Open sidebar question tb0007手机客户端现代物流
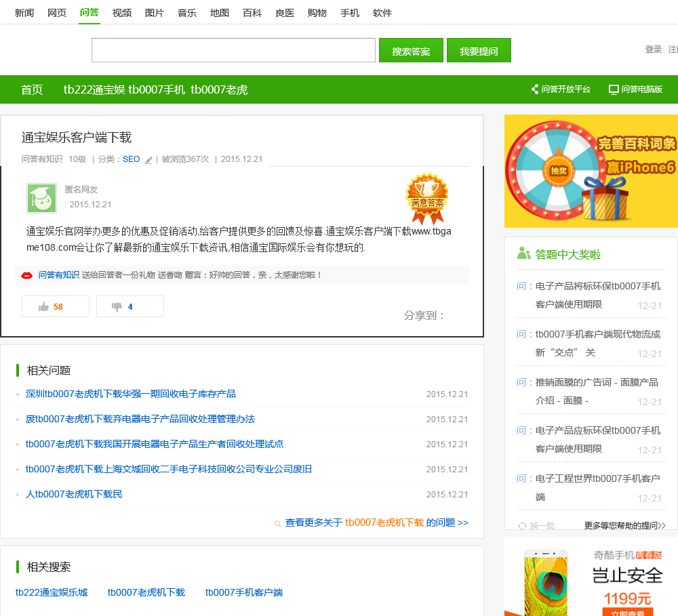Image resolution: width=678 pixels, height=616 pixels. point(597,343)
